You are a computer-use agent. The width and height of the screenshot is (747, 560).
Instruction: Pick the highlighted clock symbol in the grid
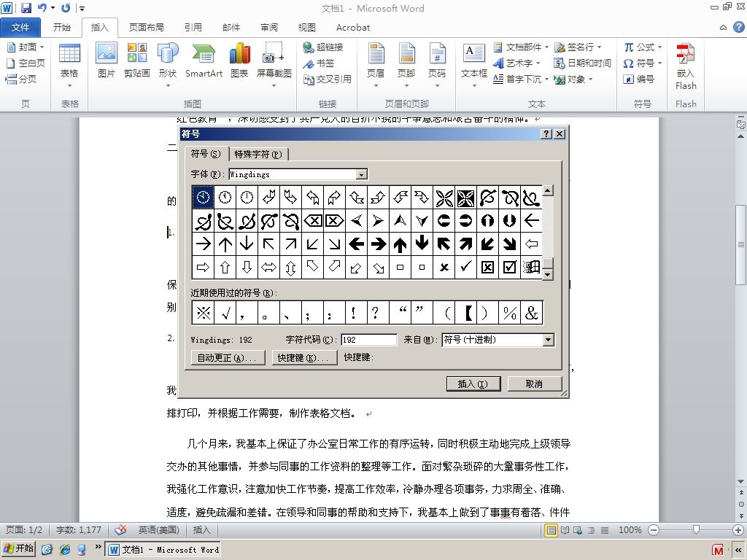pyautogui.click(x=204, y=197)
